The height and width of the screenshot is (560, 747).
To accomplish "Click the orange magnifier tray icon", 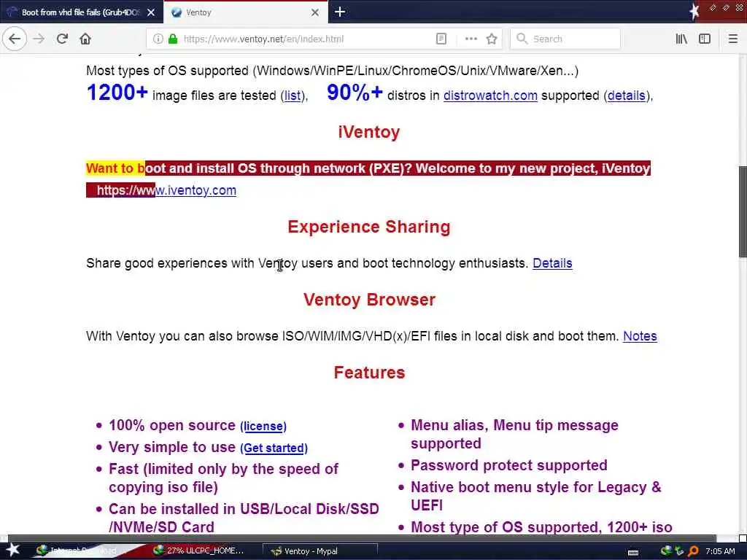I will tap(693, 551).
